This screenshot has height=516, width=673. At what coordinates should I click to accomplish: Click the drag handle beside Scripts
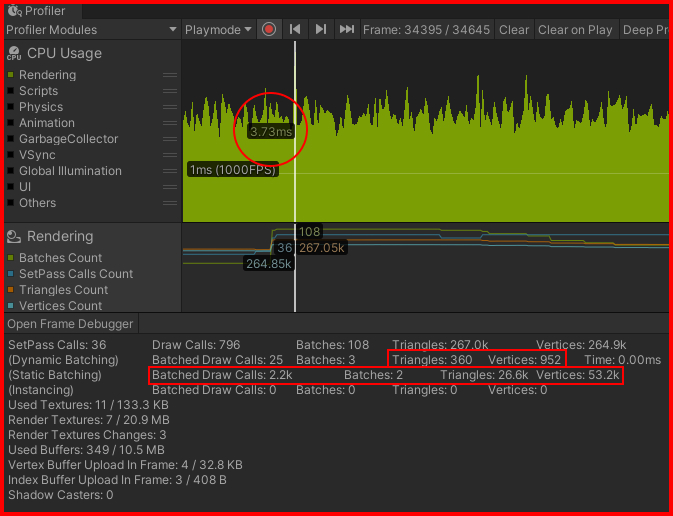click(170, 91)
